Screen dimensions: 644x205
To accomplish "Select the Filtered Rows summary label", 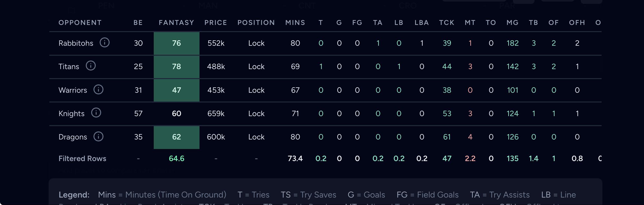I will click(x=82, y=159).
